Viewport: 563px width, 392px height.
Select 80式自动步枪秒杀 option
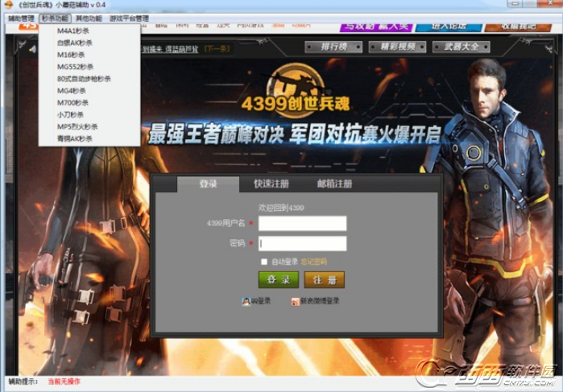[x=84, y=79]
